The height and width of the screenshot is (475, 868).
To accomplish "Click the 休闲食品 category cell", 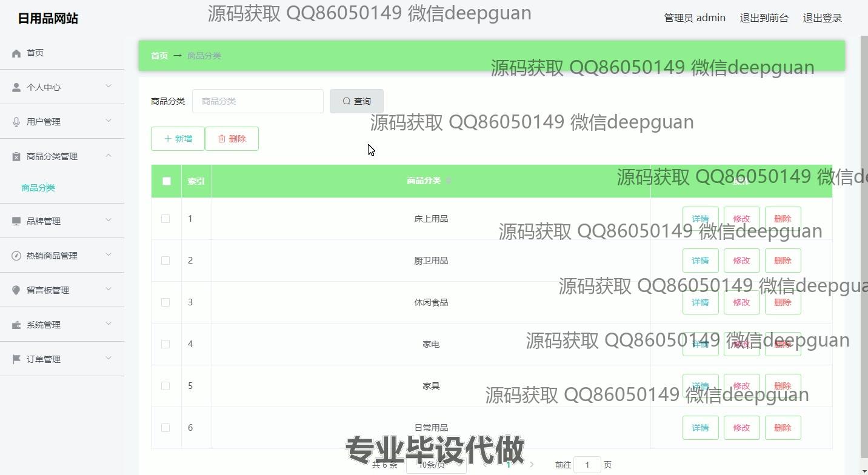I will 431,302.
